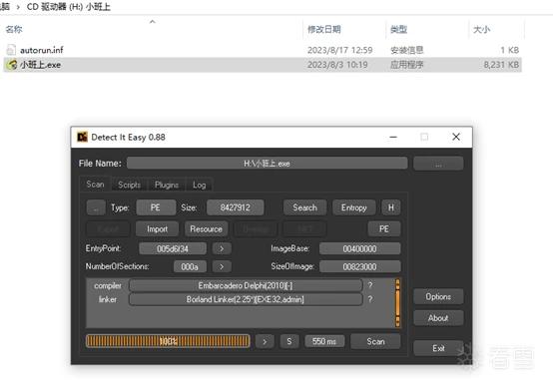Open the Resource viewer
Image resolution: width=553 pixels, height=392 pixels.
206,229
